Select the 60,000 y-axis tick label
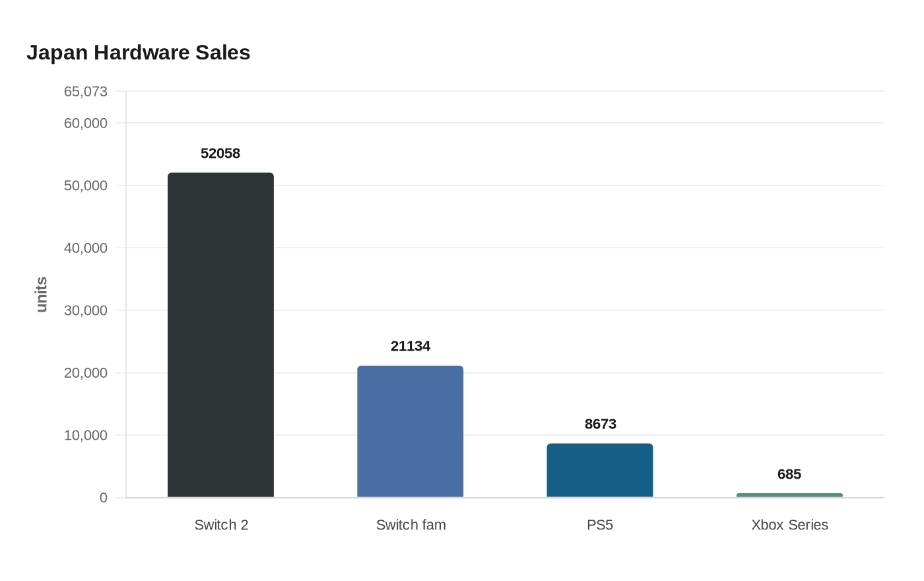924x581 pixels. tap(85, 123)
